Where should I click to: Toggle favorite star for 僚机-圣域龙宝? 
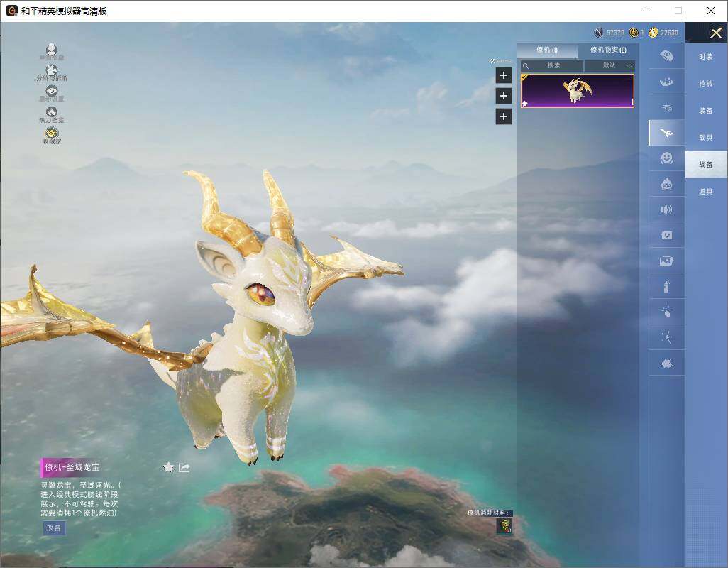coord(168,467)
